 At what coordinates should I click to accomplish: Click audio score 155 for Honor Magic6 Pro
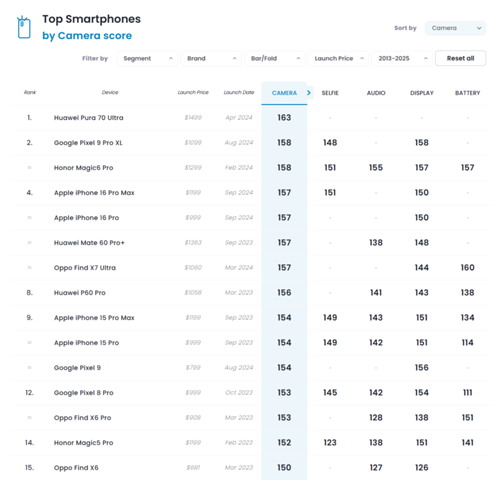click(376, 168)
